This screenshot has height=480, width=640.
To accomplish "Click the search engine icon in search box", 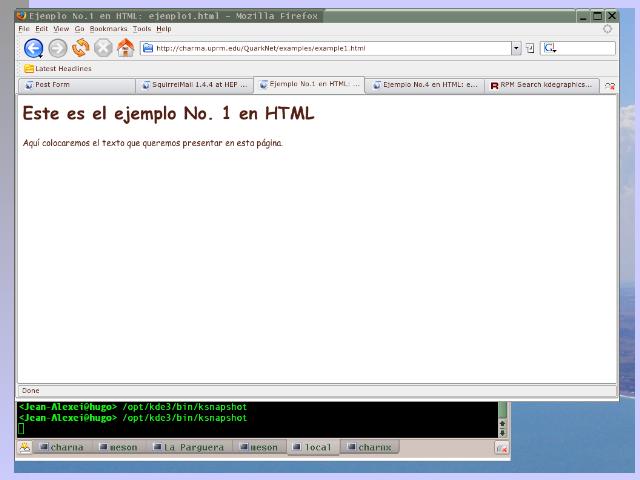I will pos(549,48).
